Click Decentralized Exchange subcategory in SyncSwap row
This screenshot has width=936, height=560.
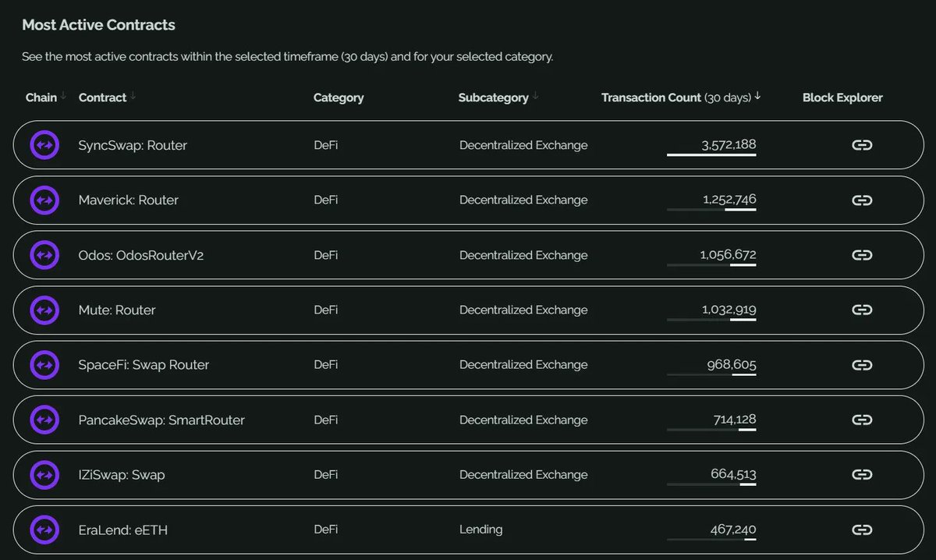523,145
